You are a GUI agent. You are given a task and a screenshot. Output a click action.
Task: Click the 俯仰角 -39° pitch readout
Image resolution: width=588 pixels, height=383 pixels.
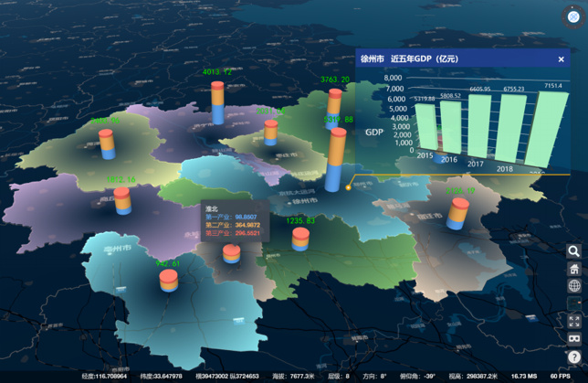(x=417, y=377)
